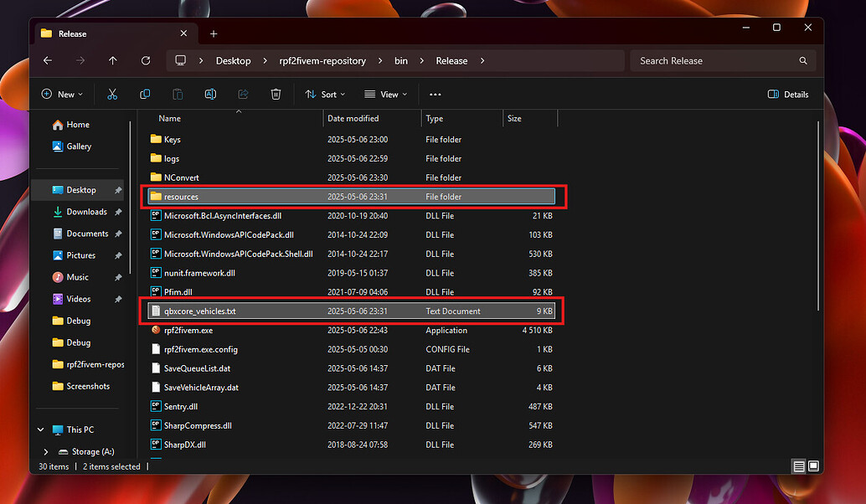866x504 pixels.
Task: Open the View options dropdown
Action: (385, 94)
